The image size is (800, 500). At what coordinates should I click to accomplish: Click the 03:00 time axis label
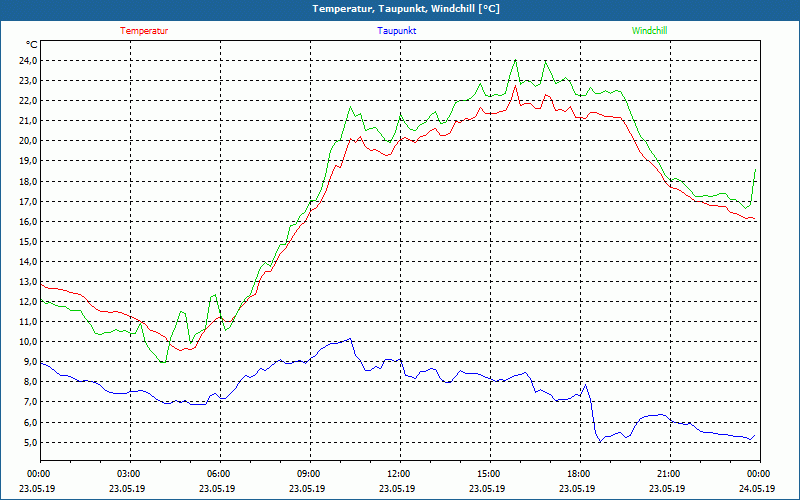pyautogui.click(x=131, y=474)
